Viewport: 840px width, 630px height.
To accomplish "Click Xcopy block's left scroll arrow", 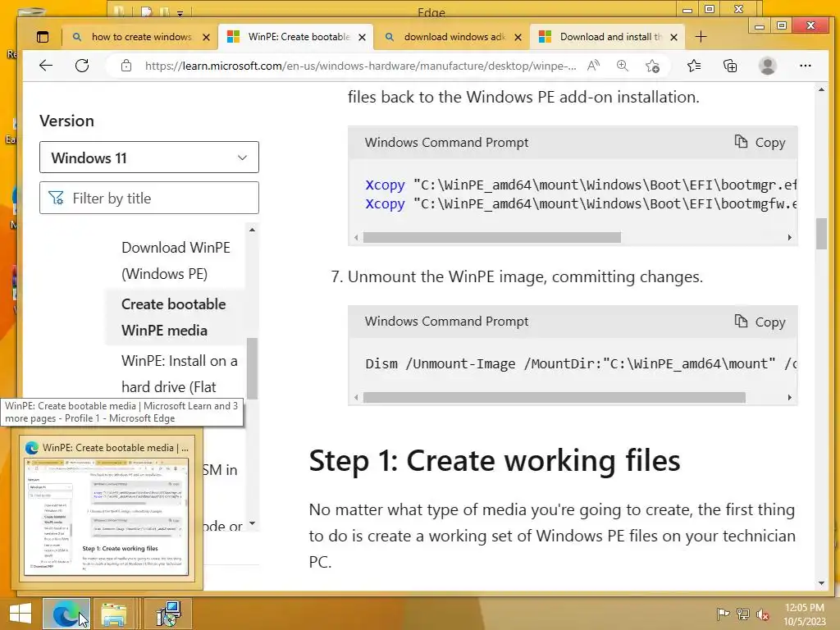I will (356, 237).
